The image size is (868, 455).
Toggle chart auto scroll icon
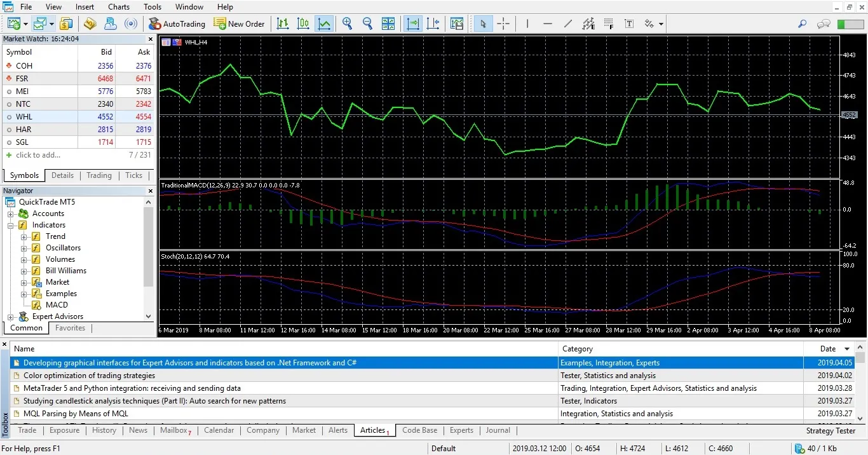413,24
